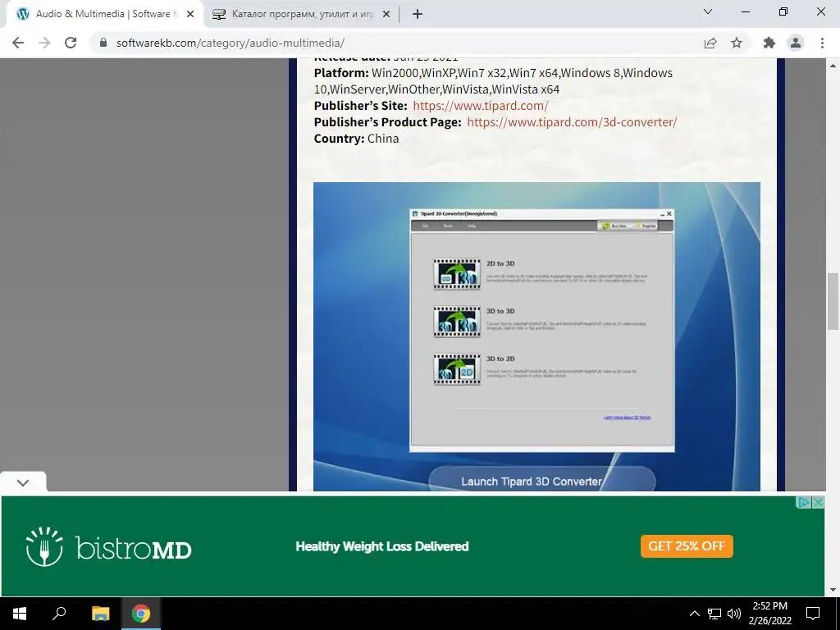This screenshot has height=630, width=840.
Task: Reload the current page
Action: (71, 43)
